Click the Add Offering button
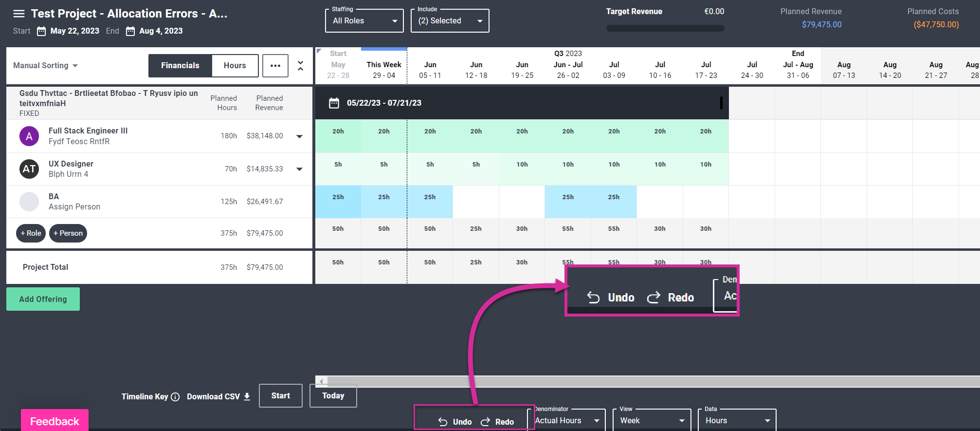Viewport: 980px width, 431px height. pyautogui.click(x=43, y=299)
